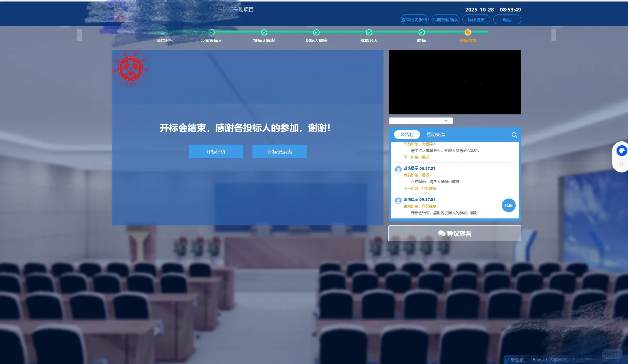Image resolution: width=628 pixels, height=364 pixels.
Task: Expand the right arrow of the stage carousel
Action: [554, 35]
